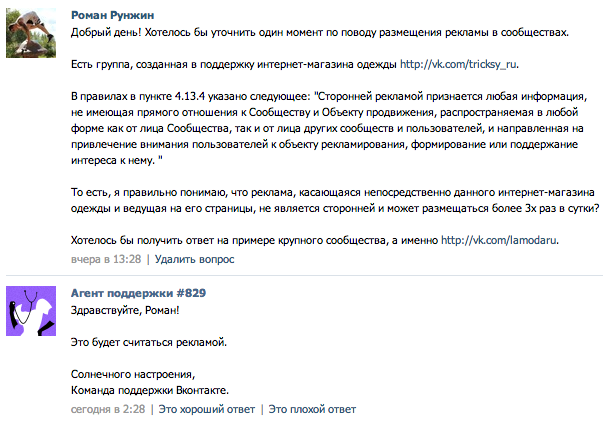This screenshot has height=424, width=610.
Task: Click the Это будет считаться рекламой sentence
Action: 149,342
